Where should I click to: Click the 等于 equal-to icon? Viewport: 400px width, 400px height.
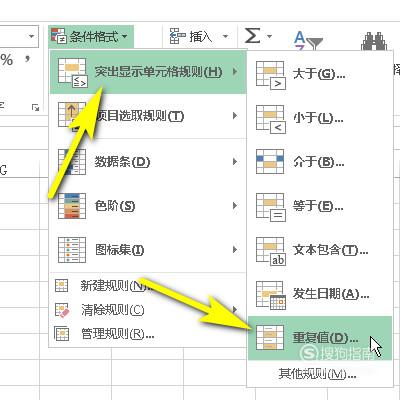pyautogui.click(x=271, y=207)
